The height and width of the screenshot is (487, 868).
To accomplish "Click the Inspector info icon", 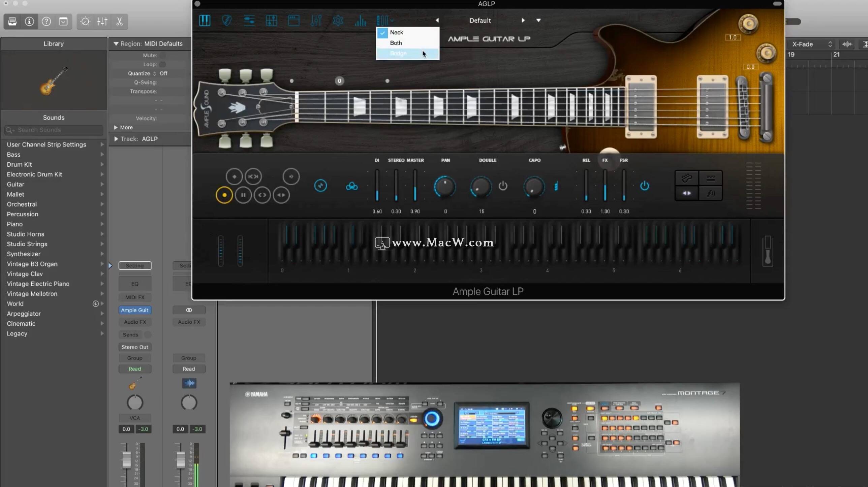I will 29,22.
